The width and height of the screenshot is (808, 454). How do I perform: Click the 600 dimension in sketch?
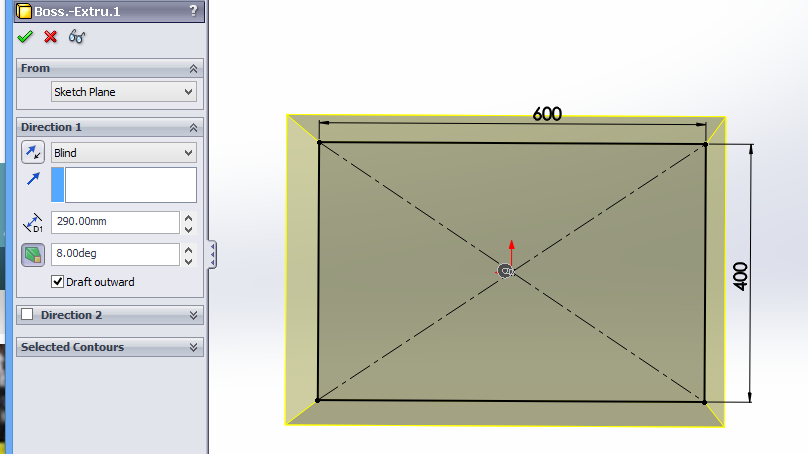pyautogui.click(x=547, y=114)
